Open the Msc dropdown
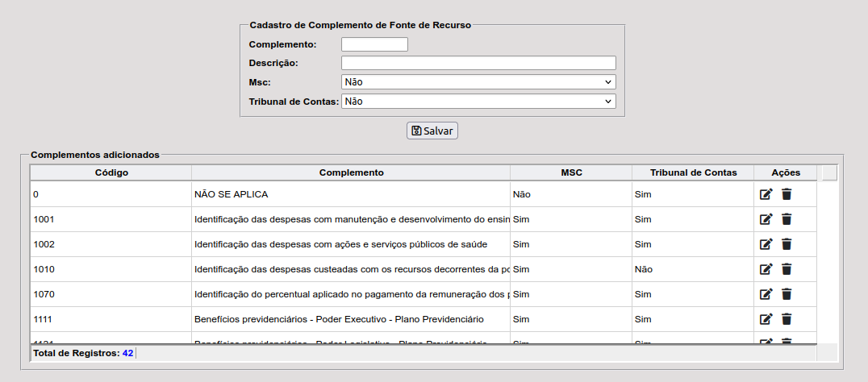This screenshot has width=868, height=382. [x=478, y=82]
